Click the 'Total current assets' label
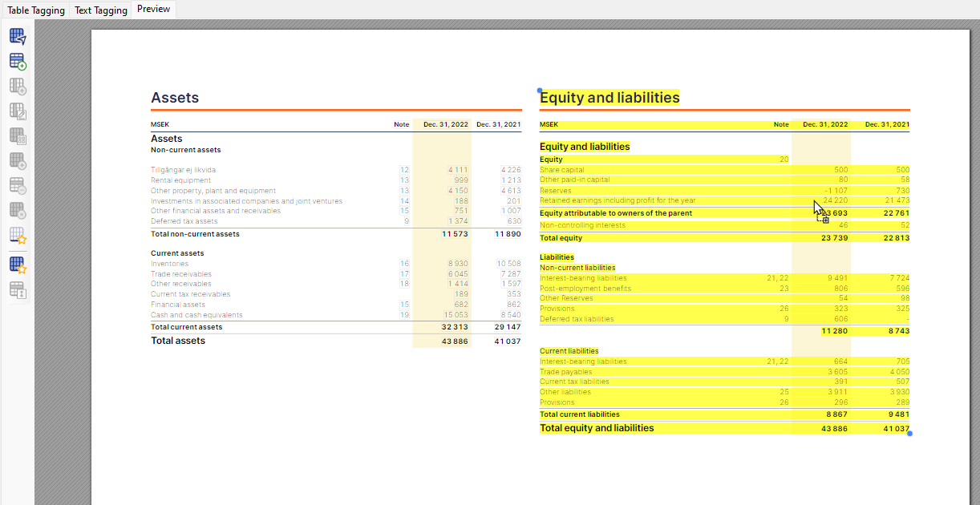Image resolution: width=980 pixels, height=505 pixels. pyautogui.click(x=187, y=327)
